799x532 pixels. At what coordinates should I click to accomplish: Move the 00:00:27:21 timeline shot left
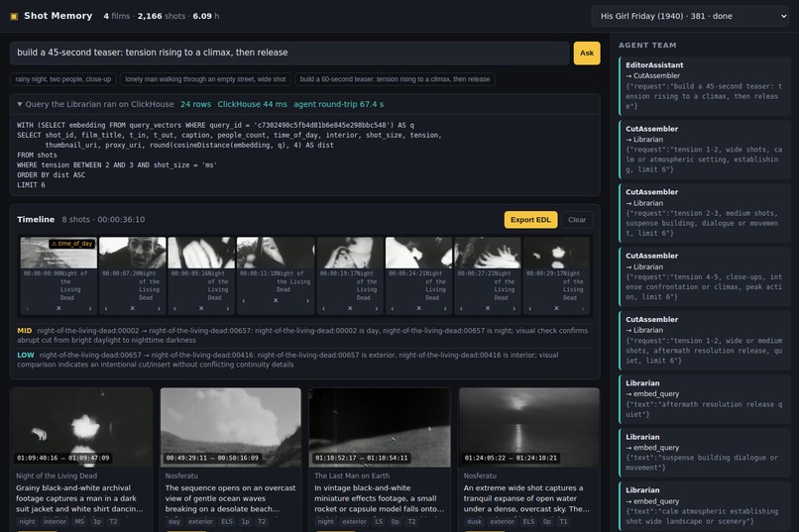click(x=461, y=308)
